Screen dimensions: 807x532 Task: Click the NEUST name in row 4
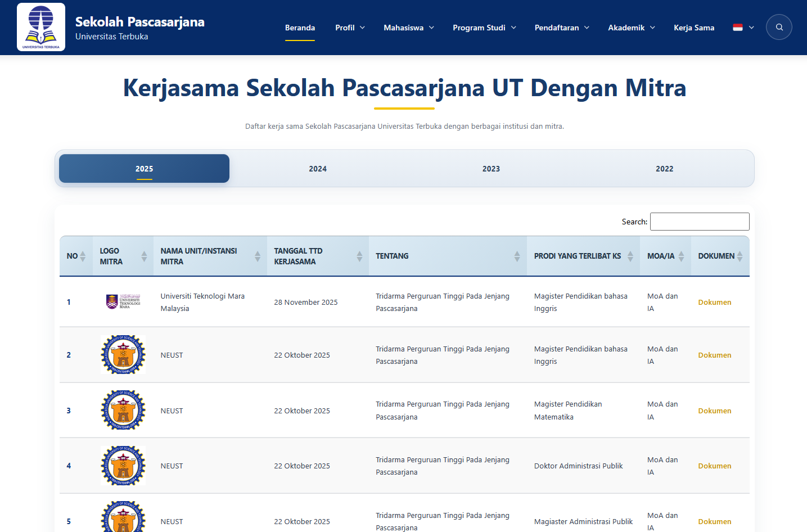172,466
